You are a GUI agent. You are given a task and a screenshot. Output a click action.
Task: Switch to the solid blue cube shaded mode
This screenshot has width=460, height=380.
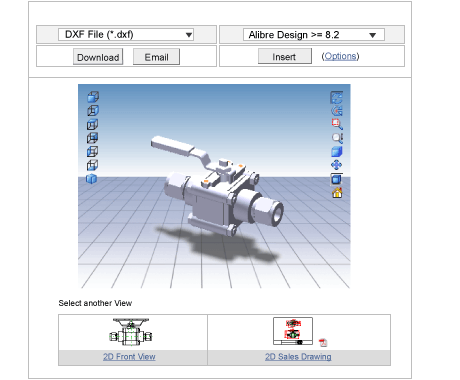point(337,151)
